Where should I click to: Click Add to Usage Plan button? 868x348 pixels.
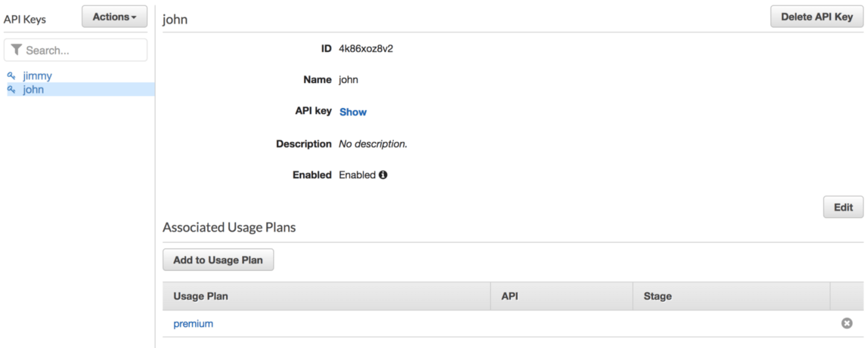218,260
